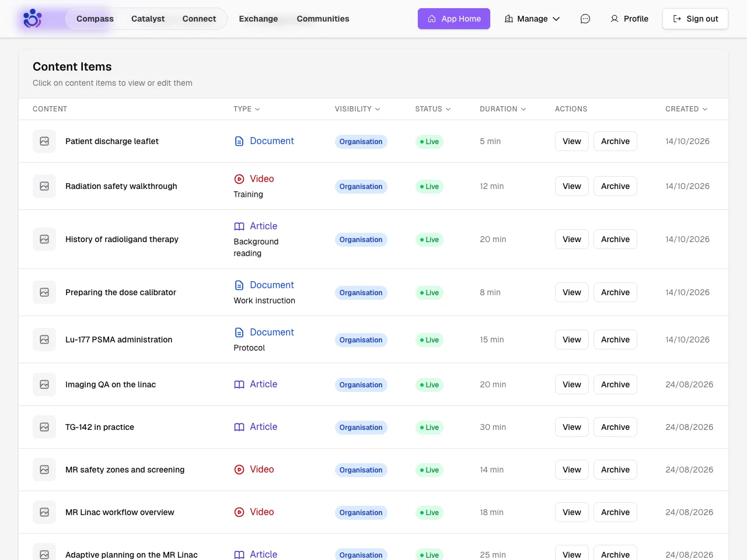Archive TG-142 in practice
Viewport: 747px width, 560px height.
615,427
